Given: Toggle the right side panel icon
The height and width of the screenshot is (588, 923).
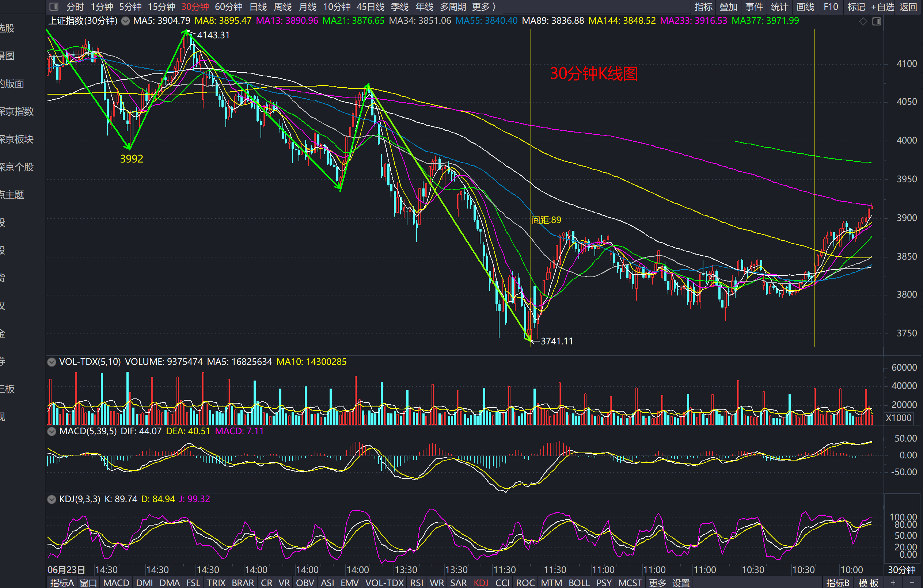Looking at the screenshot, I should [x=876, y=22].
